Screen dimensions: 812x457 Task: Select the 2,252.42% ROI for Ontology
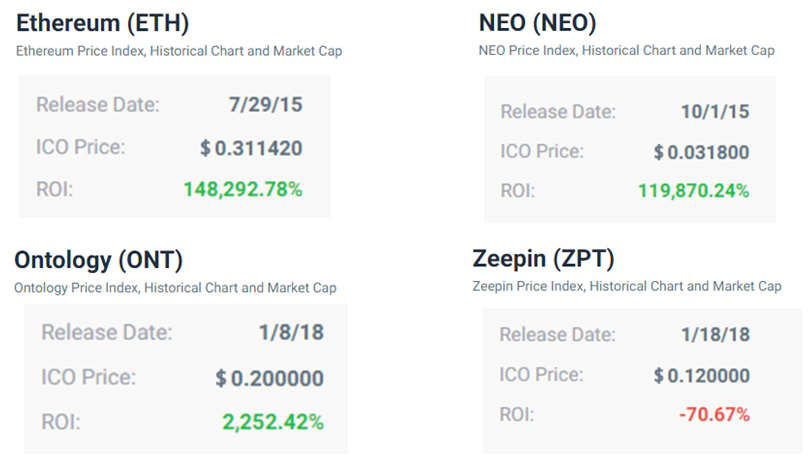tap(273, 422)
